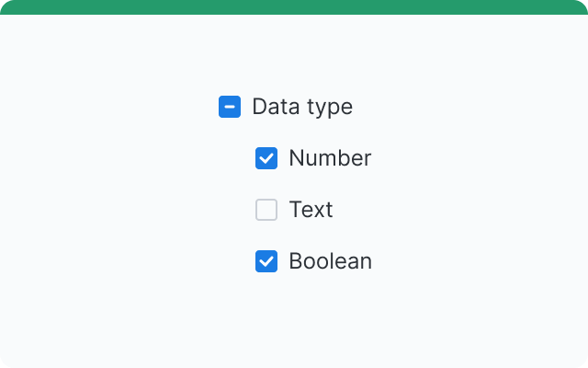The image size is (588, 368).
Task: Deselect the Number data type option
Action: (266, 158)
